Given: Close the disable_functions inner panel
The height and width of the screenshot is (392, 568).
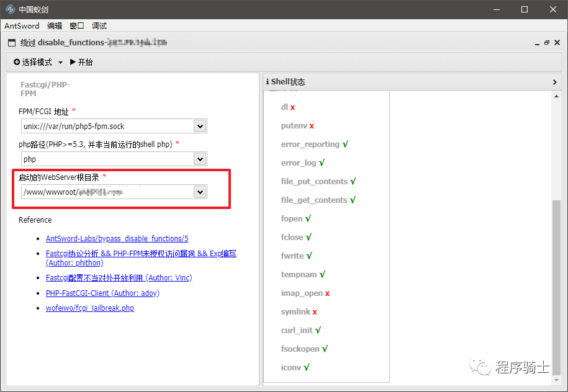Looking at the screenshot, I should (x=557, y=43).
